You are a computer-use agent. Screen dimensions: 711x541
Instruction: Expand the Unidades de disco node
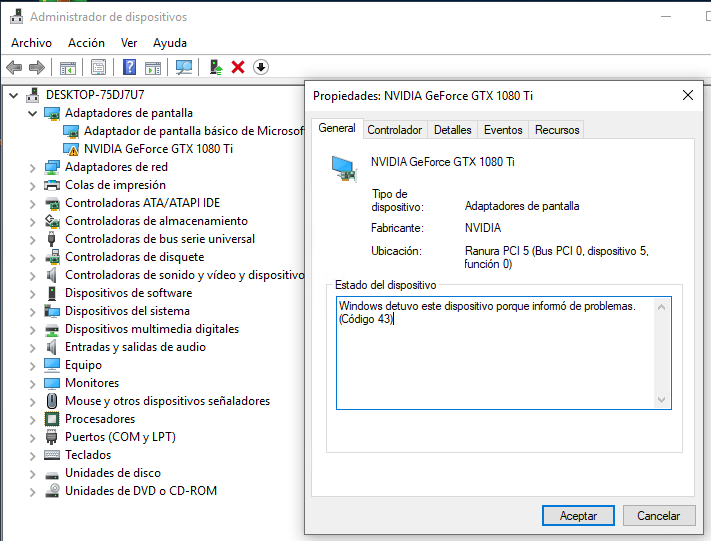point(32,474)
